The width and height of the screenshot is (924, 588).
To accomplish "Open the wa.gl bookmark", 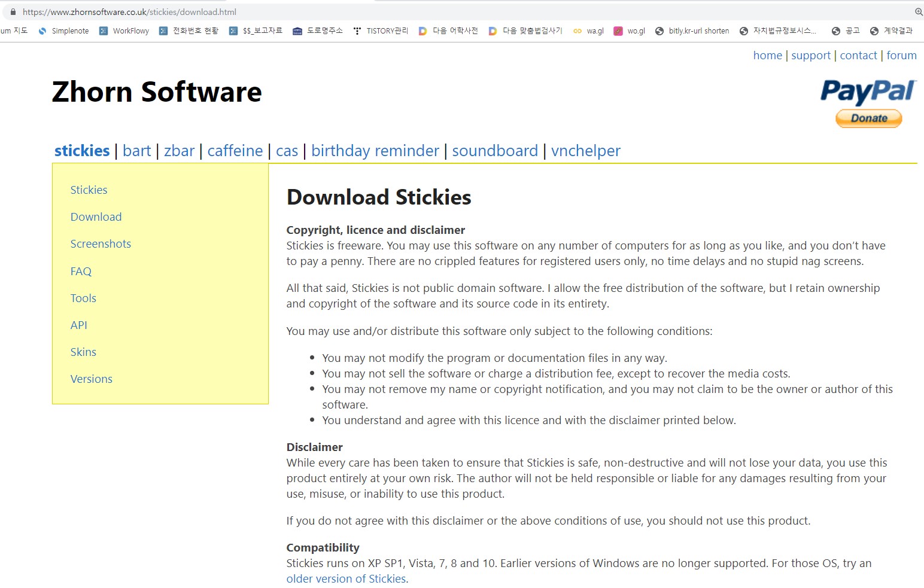I will pyautogui.click(x=589, y=31).
